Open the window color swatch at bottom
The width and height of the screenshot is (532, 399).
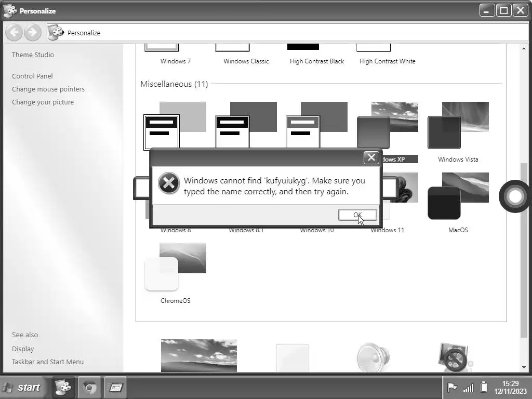[292, 358]
